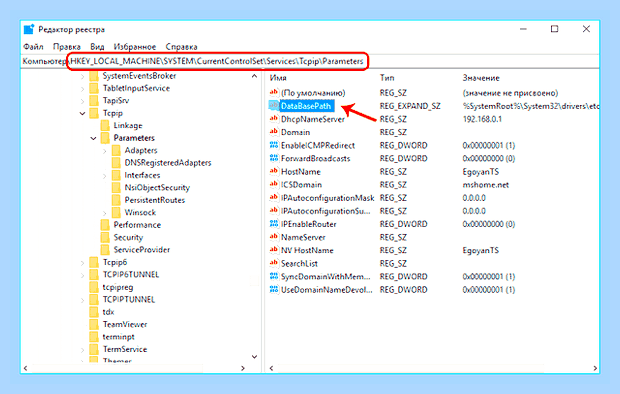
Task: Click the tree pane scroll right arrow
Action: [243, 368]
